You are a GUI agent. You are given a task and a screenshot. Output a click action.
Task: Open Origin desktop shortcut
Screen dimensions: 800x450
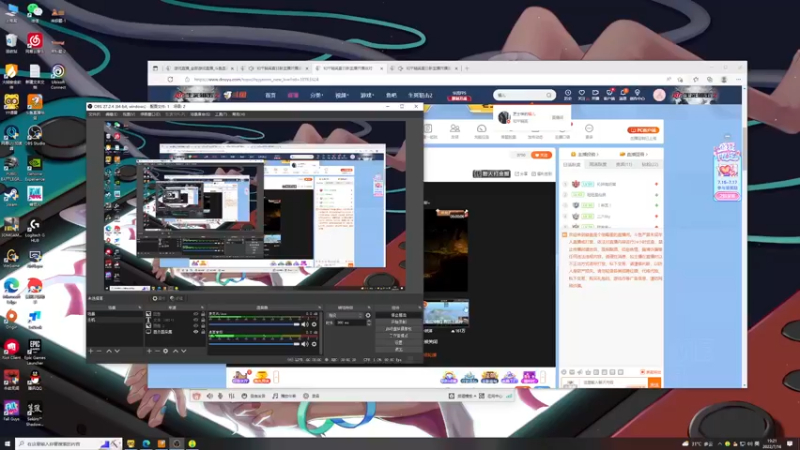11,318
